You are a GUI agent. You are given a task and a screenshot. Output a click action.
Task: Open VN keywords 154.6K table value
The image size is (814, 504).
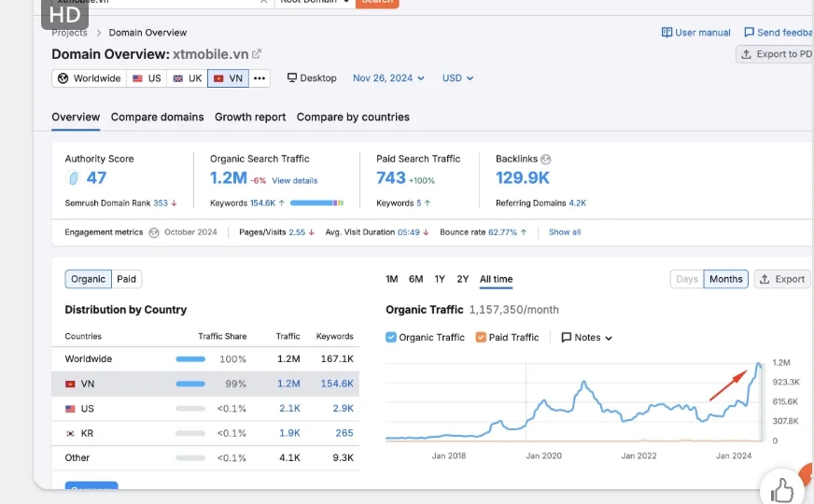click(x=337, y=385)
